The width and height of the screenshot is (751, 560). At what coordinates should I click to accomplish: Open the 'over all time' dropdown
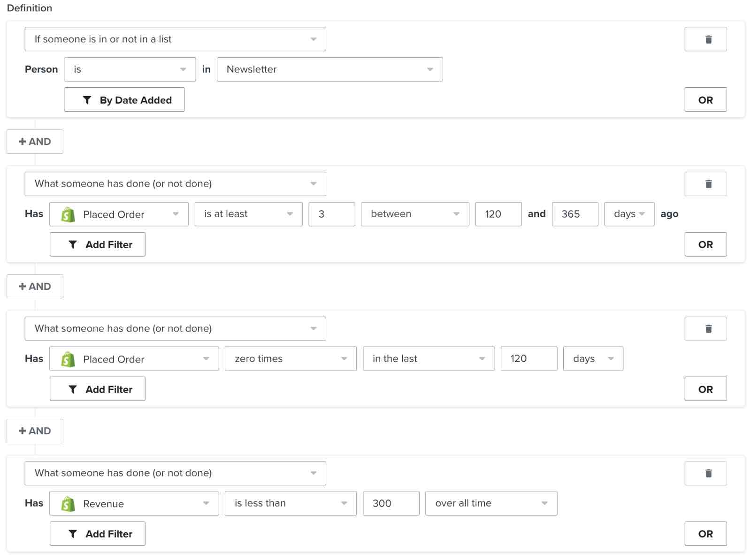[490, 503]
